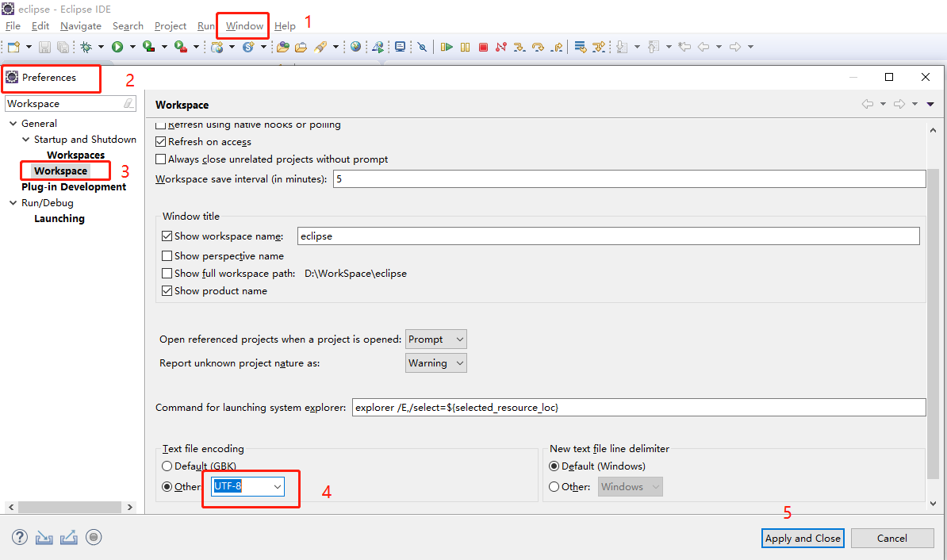Click the Step Into icon
The width and height of the screenshot is (947, 560).
click(520, 47)
